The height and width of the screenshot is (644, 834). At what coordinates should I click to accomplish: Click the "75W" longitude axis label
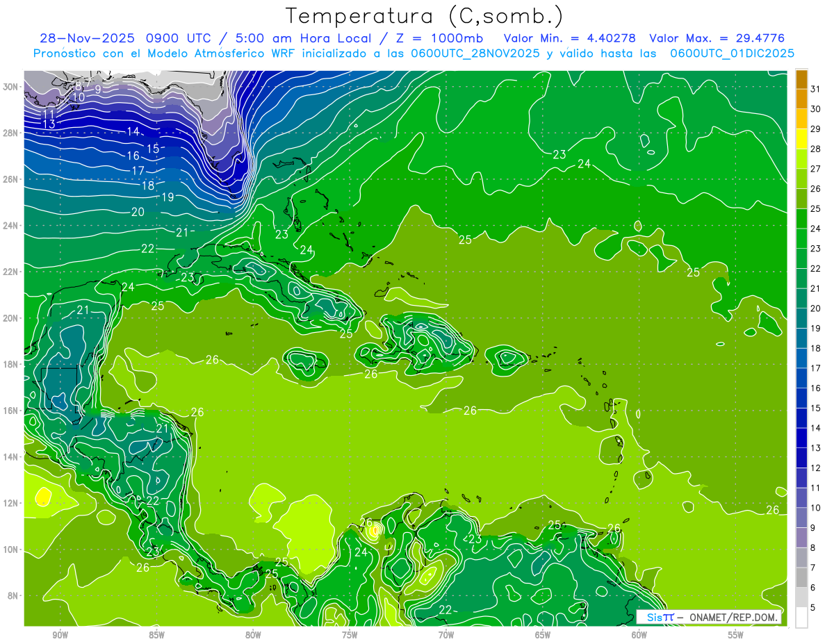click(x=350, y=634)
